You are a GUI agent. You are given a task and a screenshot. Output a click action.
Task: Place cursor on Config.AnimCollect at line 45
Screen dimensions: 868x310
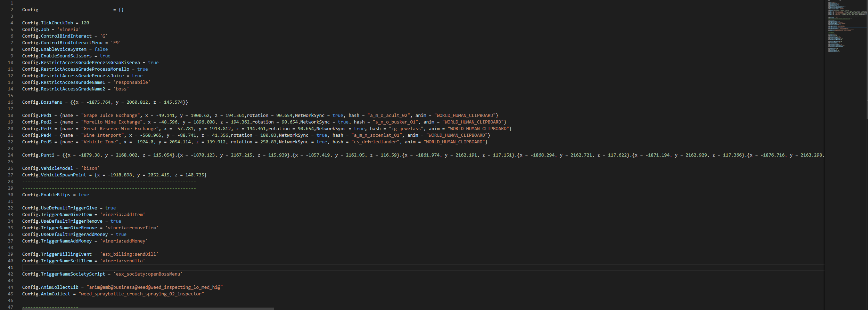click(46, 294)
